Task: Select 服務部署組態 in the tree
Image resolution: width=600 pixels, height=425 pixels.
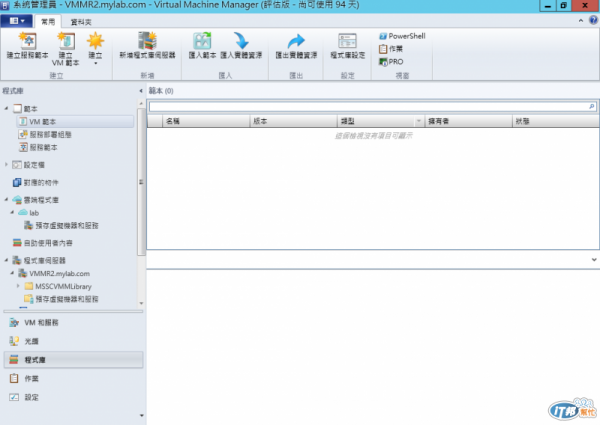Action: click(45, 134)
